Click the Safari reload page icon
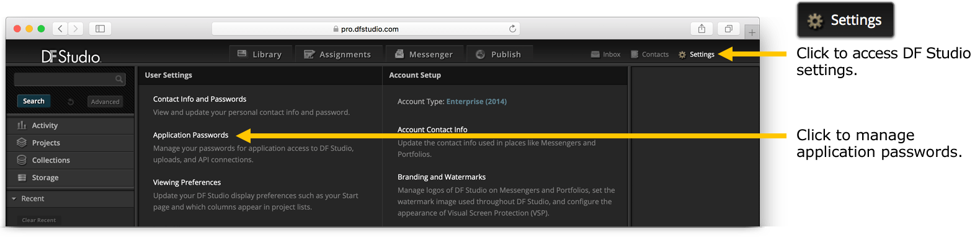Viewport: 980px width, 237px height. click(x=512, y=29)
